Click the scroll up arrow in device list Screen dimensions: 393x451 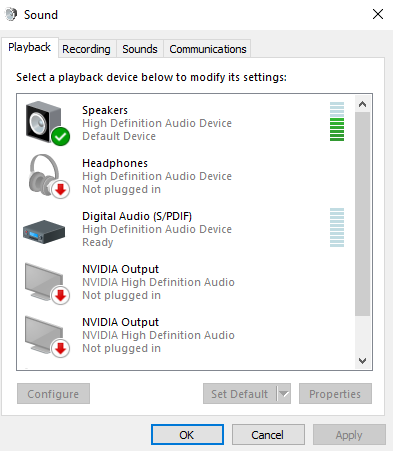pos(363,104)
